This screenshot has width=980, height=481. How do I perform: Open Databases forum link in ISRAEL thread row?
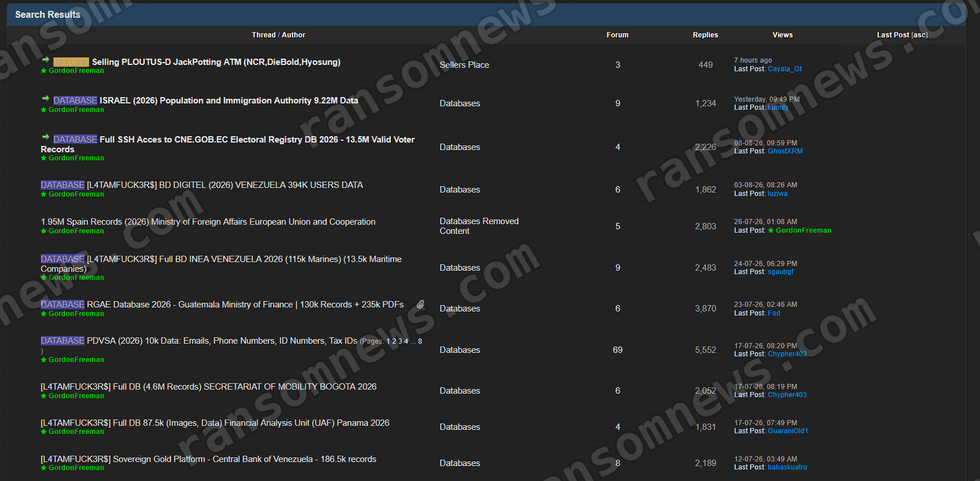pos(460,103)
